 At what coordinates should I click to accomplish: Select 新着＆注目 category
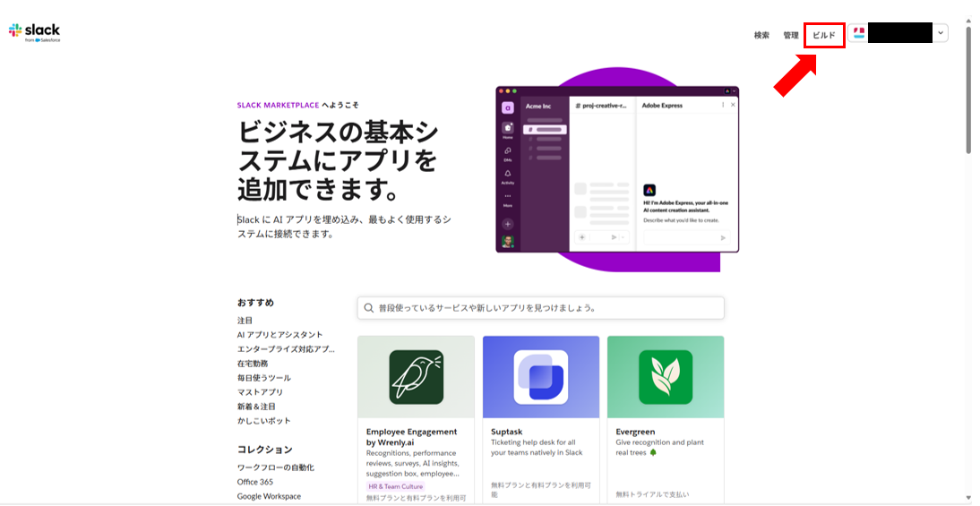[256, 407]
